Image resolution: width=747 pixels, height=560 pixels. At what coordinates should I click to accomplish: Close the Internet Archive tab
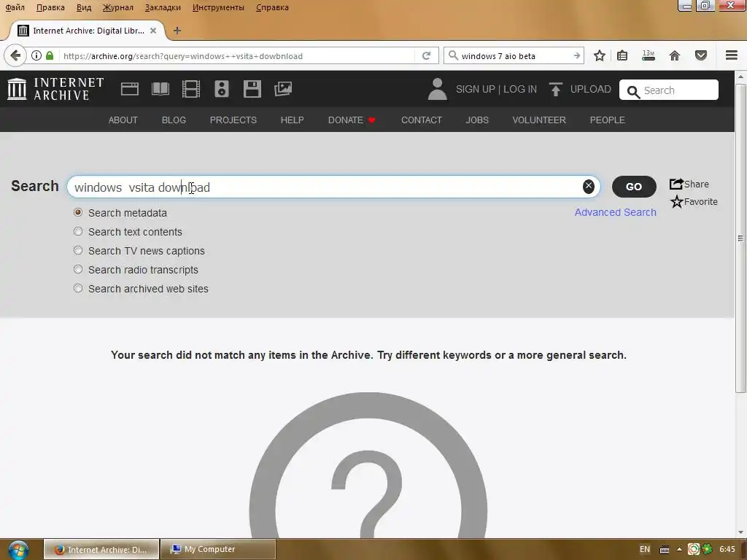(153, 31)
